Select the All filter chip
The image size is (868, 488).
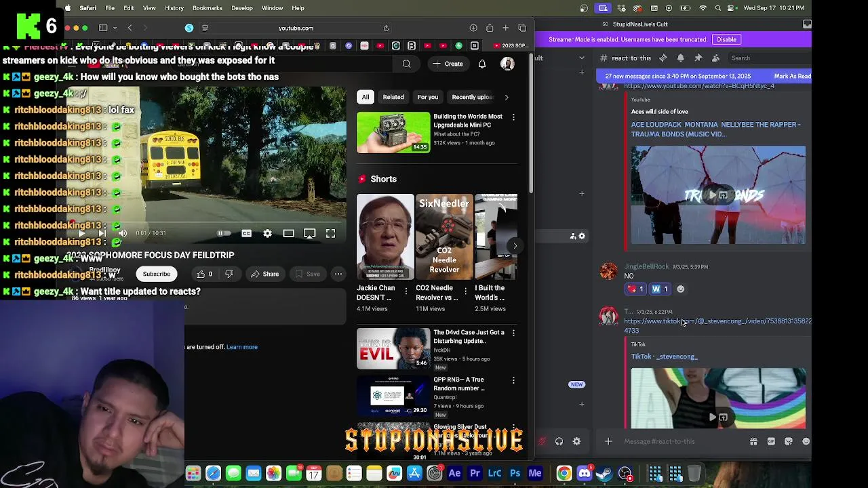(365, 97)
